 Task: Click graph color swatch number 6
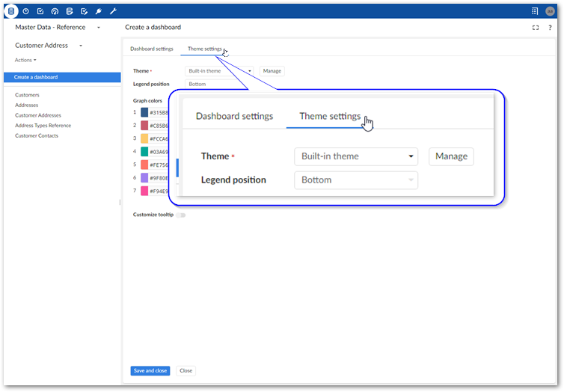144,177
